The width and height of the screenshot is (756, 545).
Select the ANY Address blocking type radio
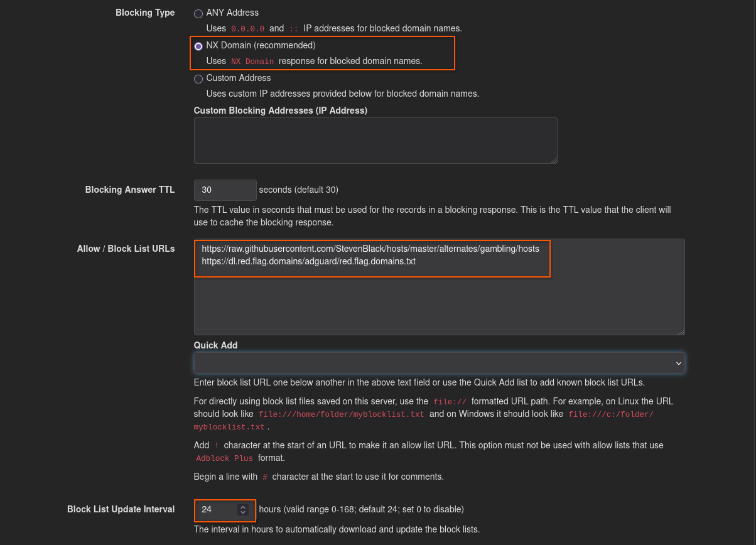(198, 14)
